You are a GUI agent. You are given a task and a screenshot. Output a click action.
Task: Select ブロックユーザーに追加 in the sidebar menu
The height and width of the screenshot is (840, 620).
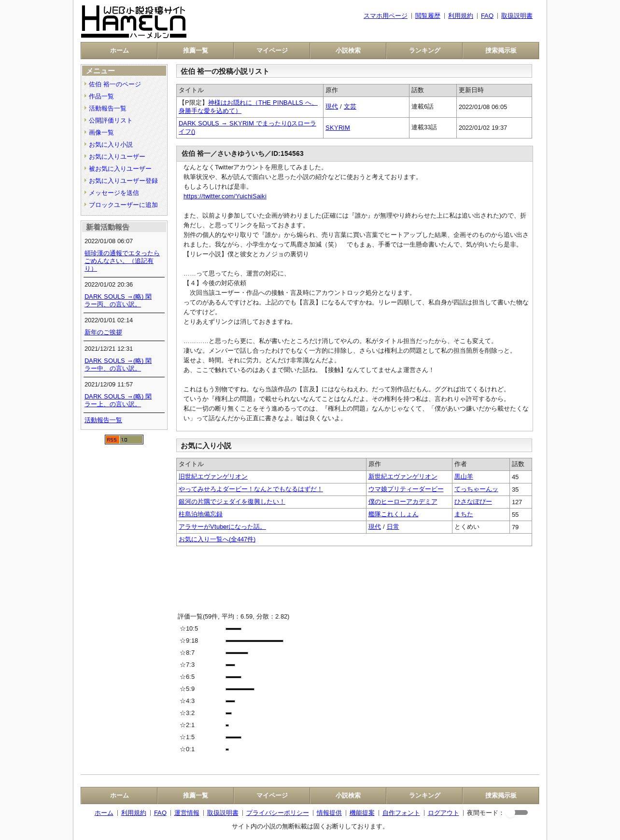click(x=123, y=205)
